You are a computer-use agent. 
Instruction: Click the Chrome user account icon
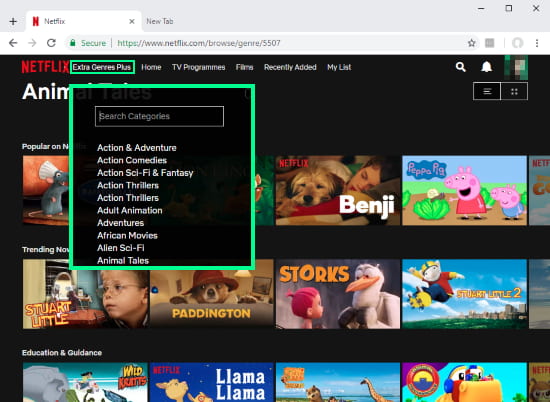click(517, 43)
